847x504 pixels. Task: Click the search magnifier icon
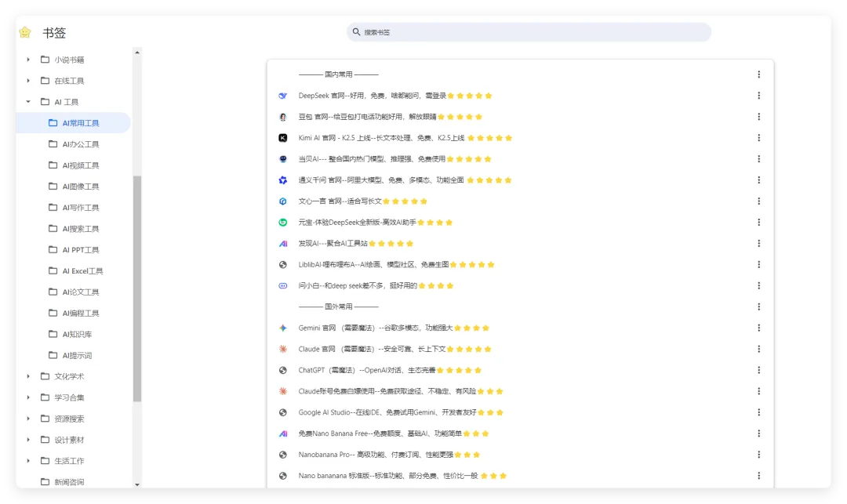pos(356,32)
